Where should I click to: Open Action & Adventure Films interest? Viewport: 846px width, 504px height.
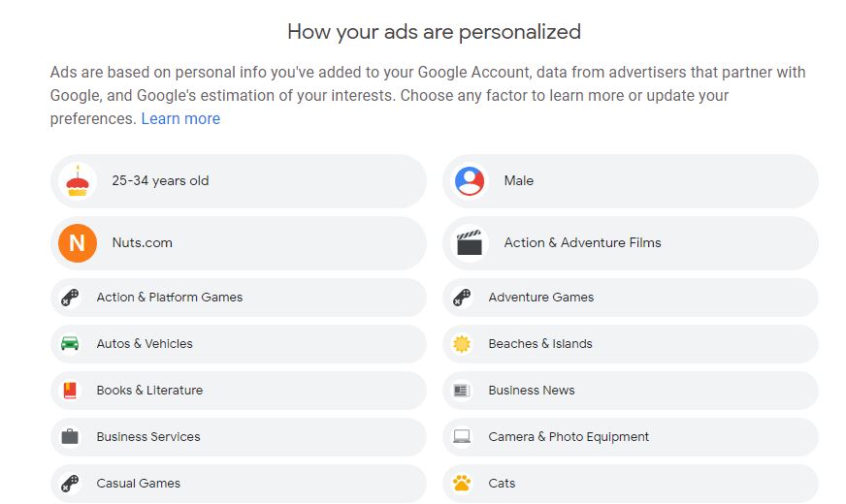(x=582, y=243)
